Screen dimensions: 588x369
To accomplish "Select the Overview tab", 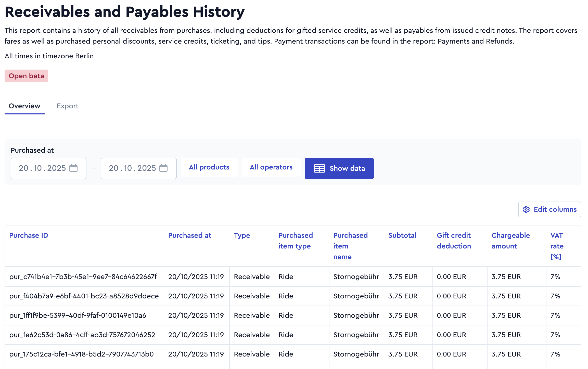I will point(24,106).
